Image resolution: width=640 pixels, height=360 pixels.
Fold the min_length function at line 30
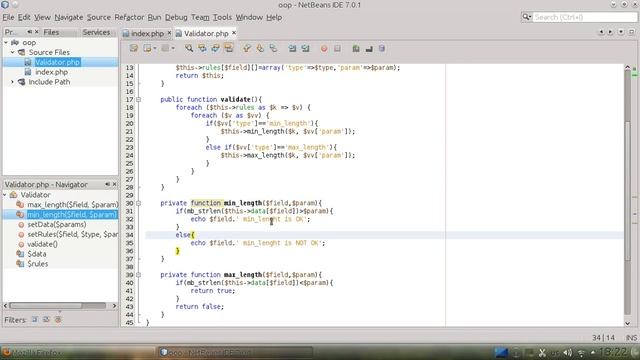139,203
